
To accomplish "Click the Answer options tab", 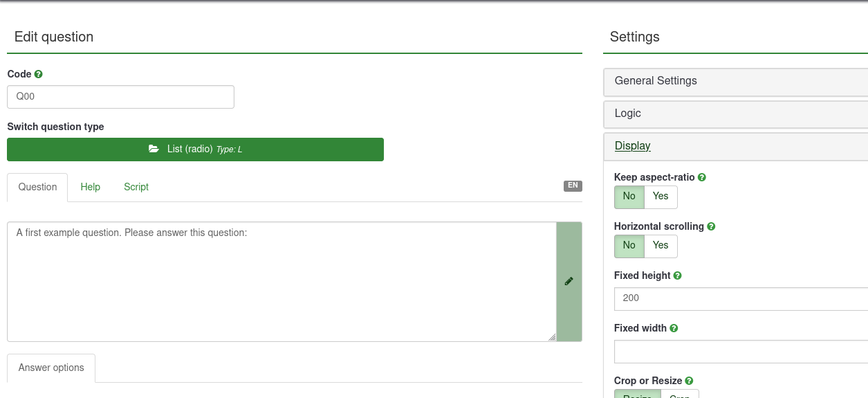I will click(x=51, y=368).
